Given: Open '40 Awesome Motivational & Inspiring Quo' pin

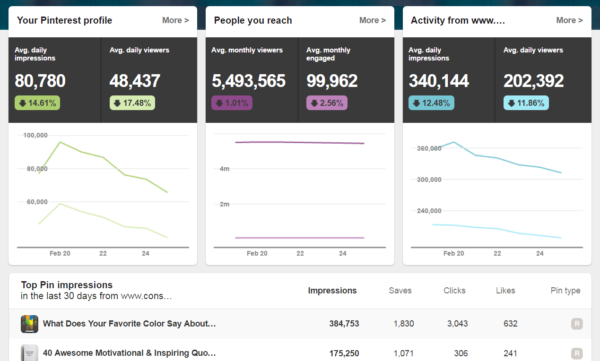Looking at the screenshot, I should 129,353.
